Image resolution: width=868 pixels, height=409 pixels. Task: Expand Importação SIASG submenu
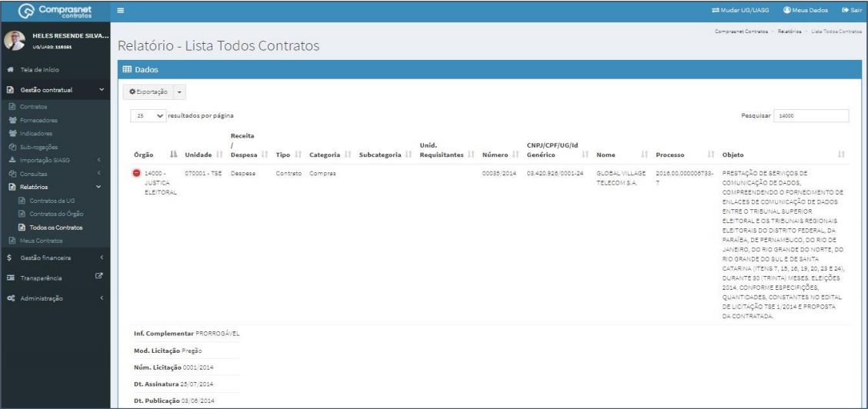55,160
